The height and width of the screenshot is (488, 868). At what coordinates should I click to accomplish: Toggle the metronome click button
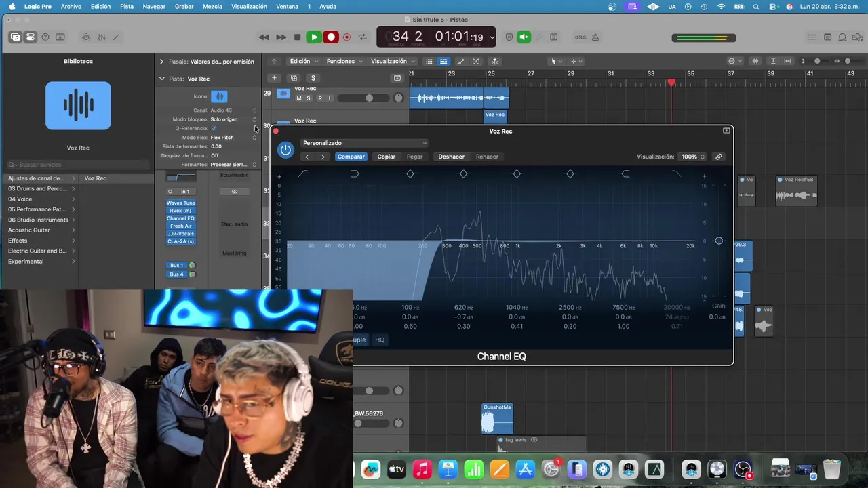pos(595,37)
